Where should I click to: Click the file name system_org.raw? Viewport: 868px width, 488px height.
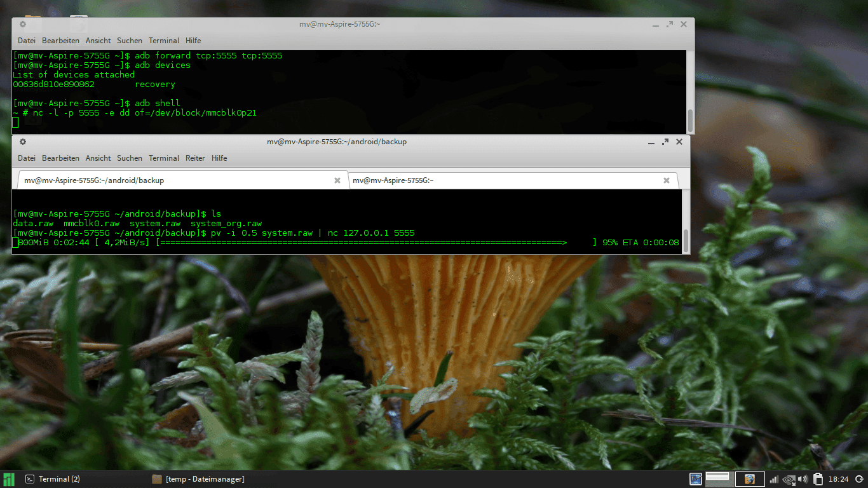[226, 224]
